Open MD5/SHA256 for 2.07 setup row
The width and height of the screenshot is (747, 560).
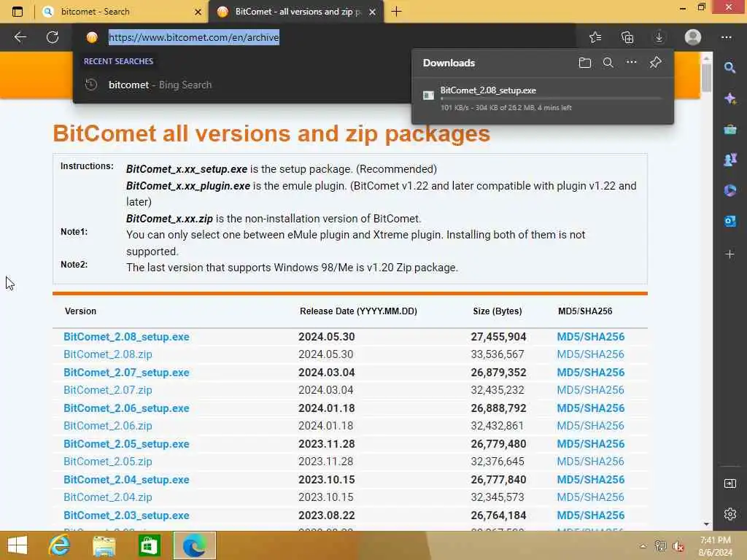(591, 373)
